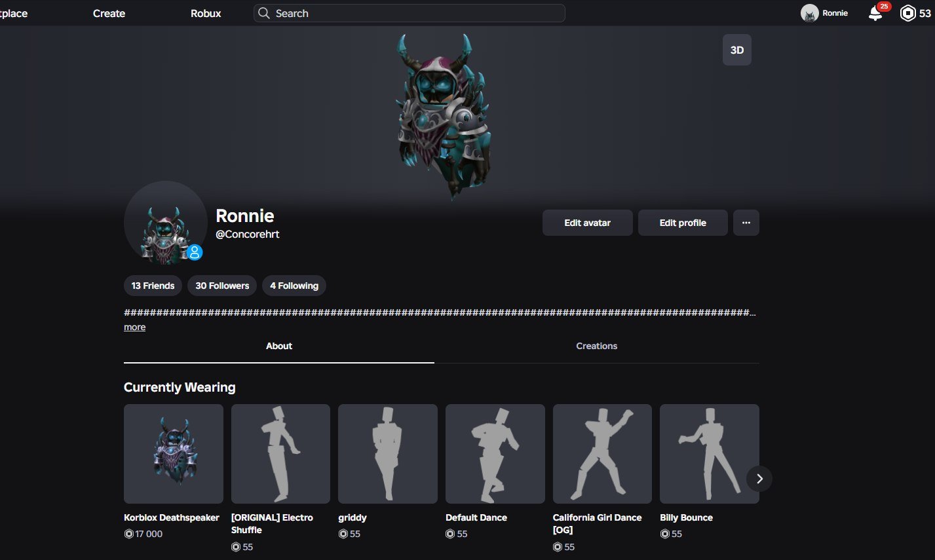Screen dimensions: 935x560
Task: Click the search magnifier icon
Action: click(263, 13)
